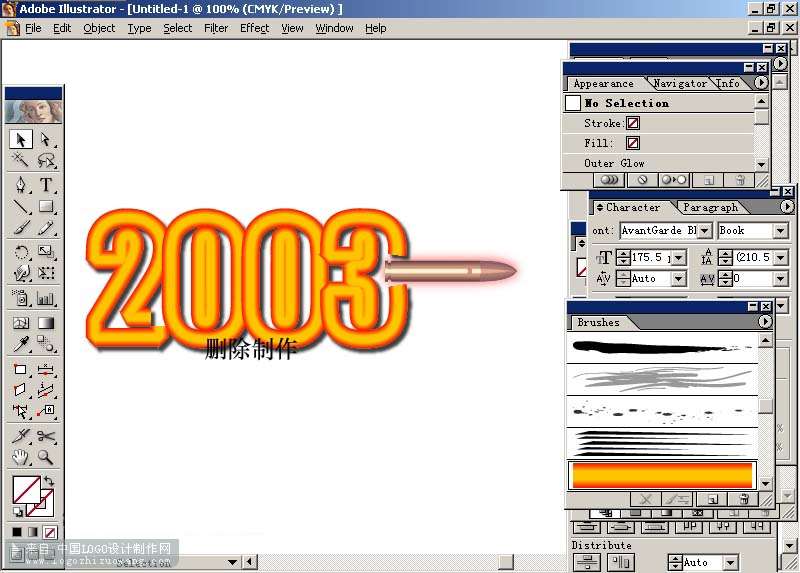Screen dimensions: 800x573
Task: Select the orange gradient brush swatch
Action: 662,475
